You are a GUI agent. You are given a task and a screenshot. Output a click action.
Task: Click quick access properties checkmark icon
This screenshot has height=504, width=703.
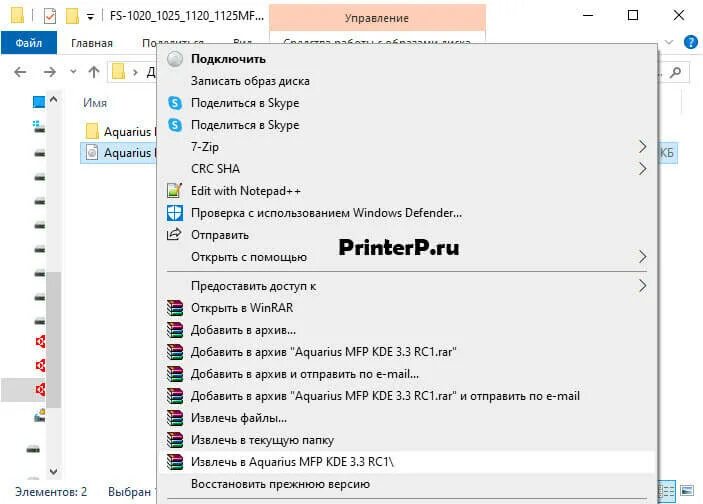[50, 16]
